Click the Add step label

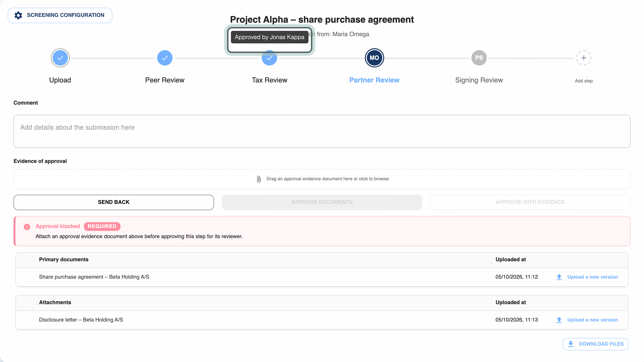584,81
